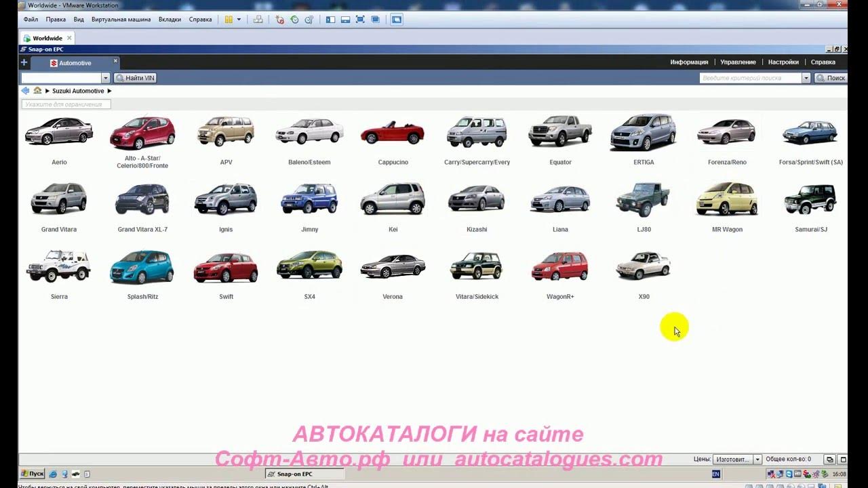
Task: Select the green SX4 thumbnail
Action: coord(309,266)
